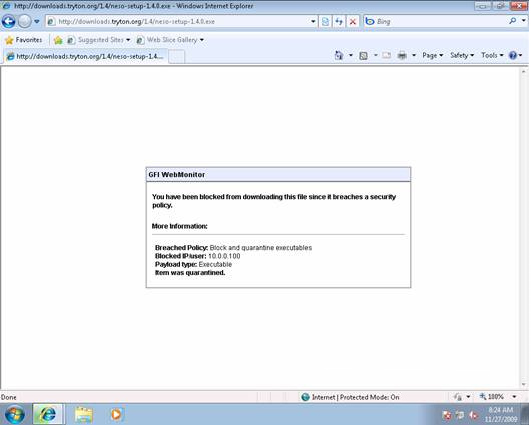531x425 pixels.
Task: Open the Web Slice Gallery dropdown
Action: 202,40
